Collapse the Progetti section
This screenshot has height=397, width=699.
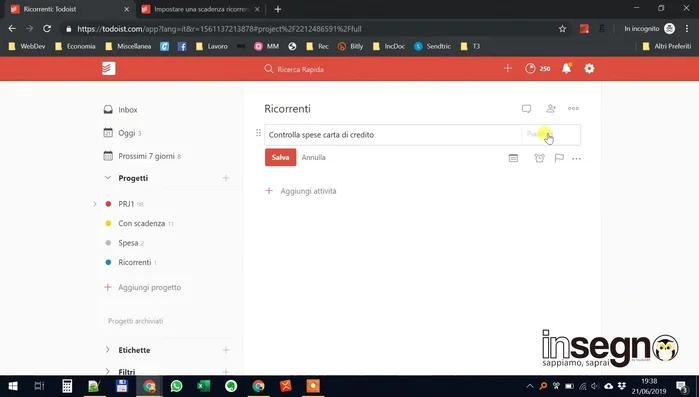[107, 178]
